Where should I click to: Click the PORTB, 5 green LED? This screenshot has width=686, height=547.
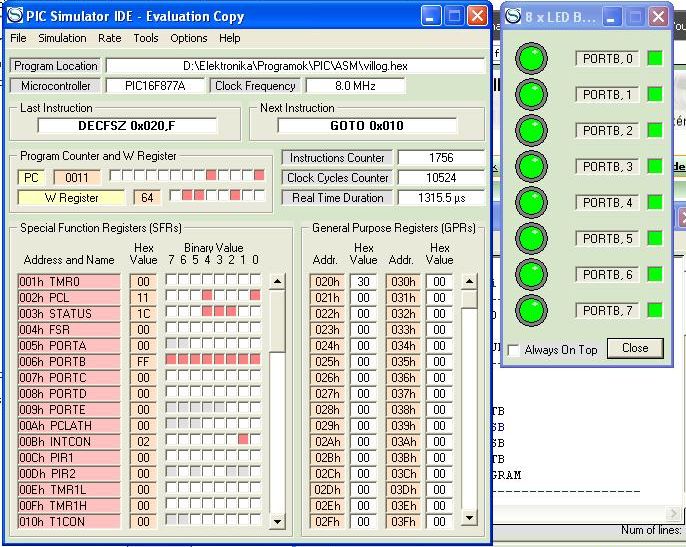(532, 238)
